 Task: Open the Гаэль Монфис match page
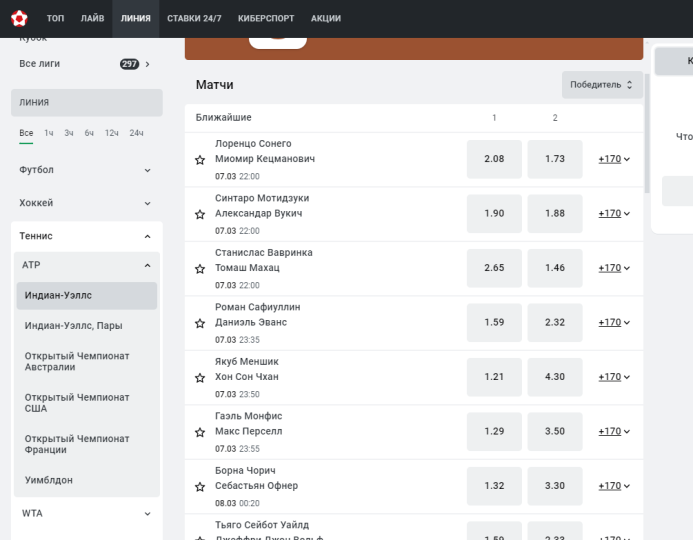(248, 424)
